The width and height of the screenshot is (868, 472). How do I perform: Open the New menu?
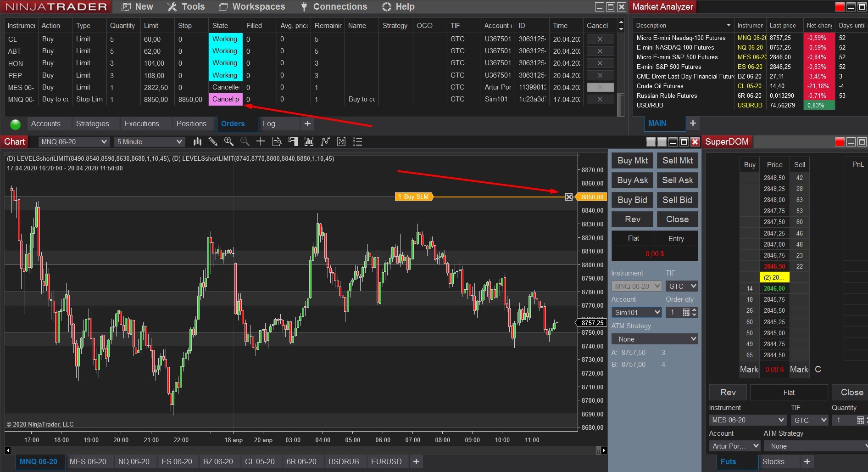click(x=138, y=6)
